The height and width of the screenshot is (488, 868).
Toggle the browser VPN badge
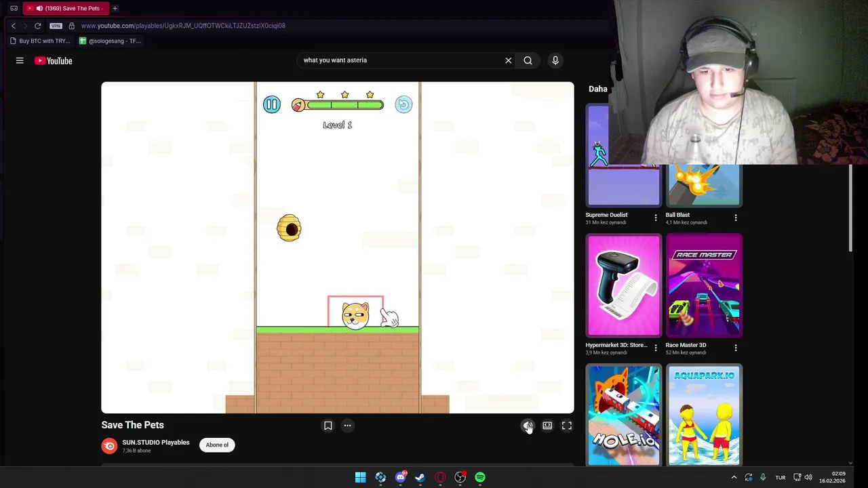tap(56, 26)
